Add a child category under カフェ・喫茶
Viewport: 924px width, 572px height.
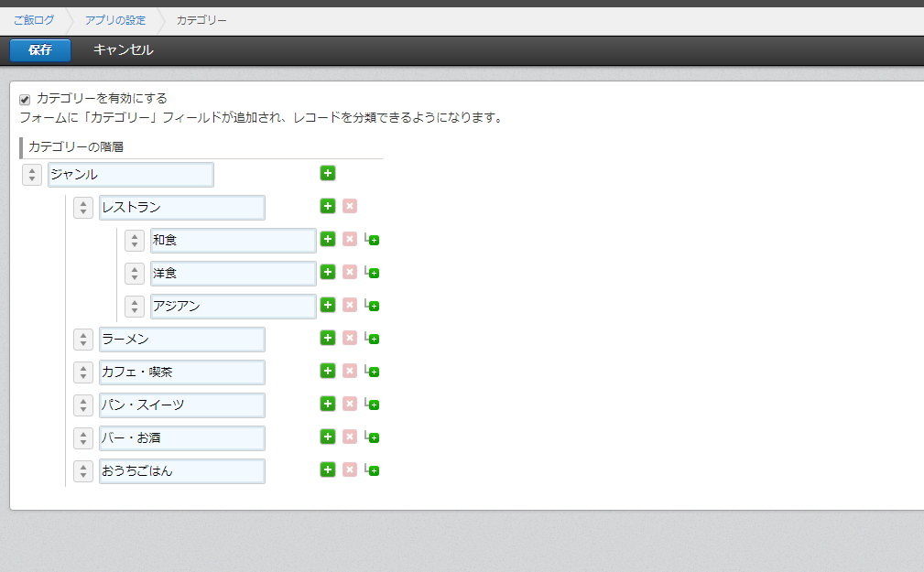click(x=372, y=372)
